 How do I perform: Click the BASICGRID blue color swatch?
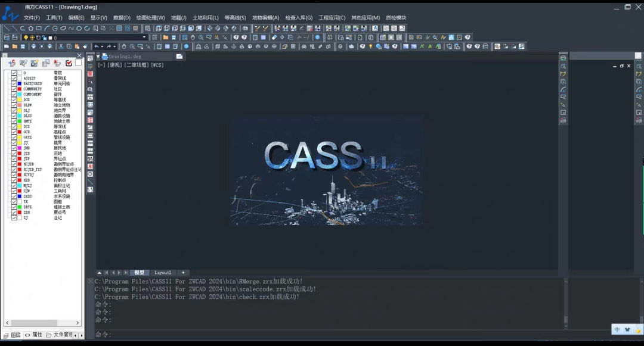[x=19, y=83]
